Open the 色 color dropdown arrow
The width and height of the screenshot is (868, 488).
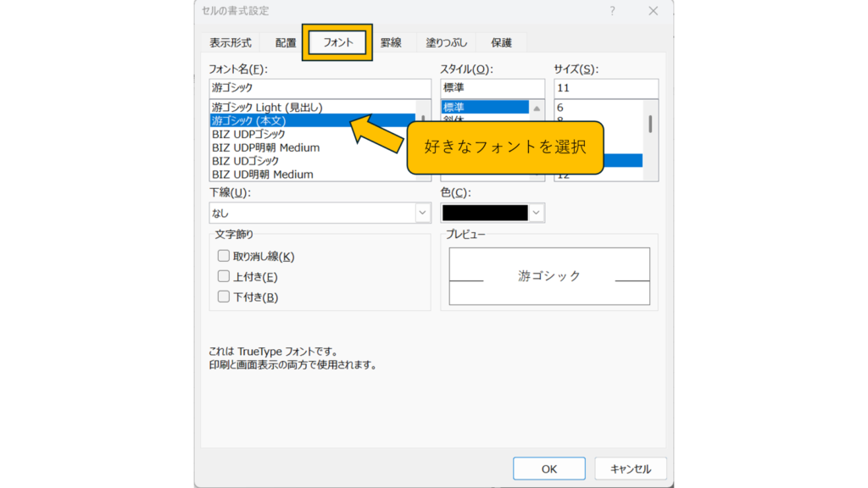[536, 213]
